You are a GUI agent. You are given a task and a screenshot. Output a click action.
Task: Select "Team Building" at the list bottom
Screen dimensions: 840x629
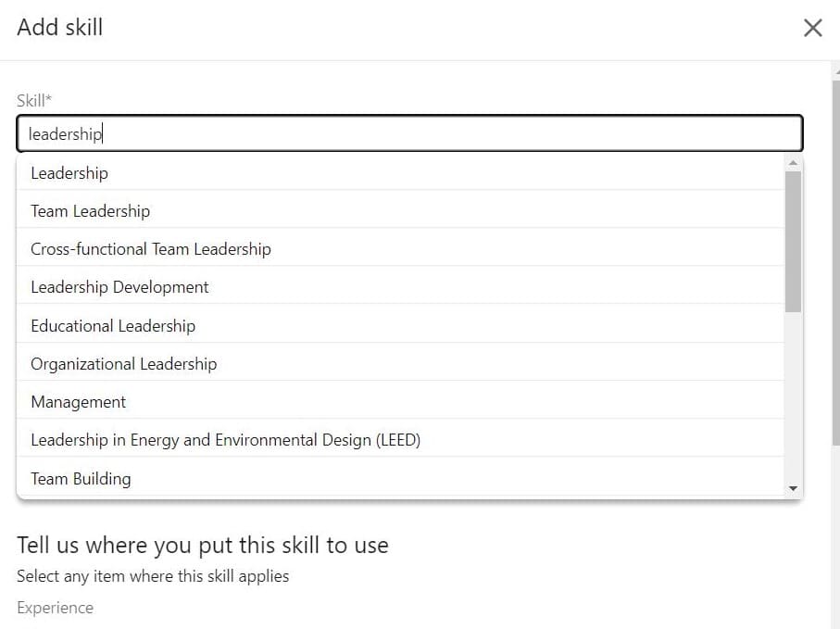click(80, 478)
